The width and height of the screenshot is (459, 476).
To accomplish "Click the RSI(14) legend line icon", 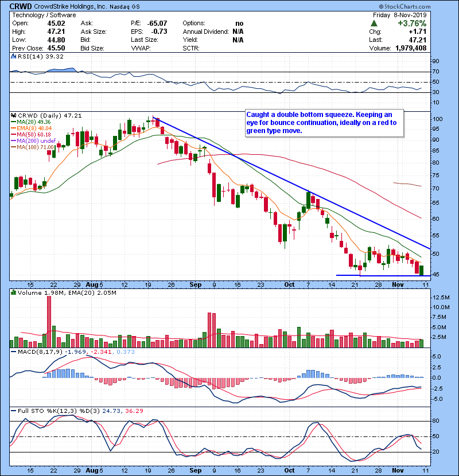I will 12,57.
